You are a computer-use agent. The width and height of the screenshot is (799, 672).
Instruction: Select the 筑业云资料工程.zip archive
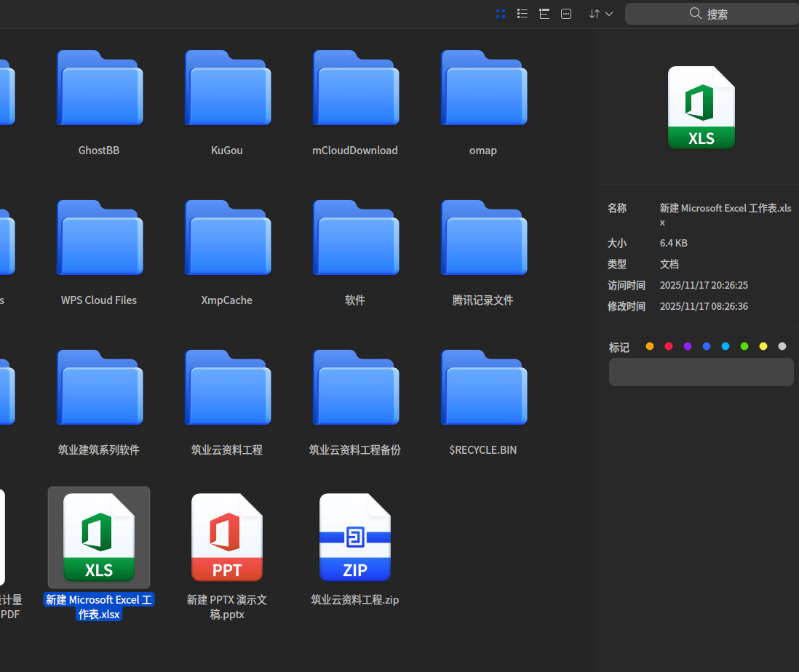pyautogui.click(x=355, y=537)
